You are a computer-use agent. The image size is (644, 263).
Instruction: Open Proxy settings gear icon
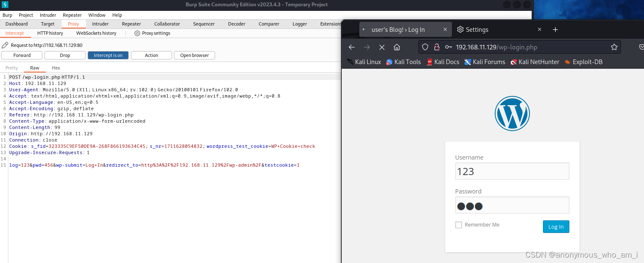(x=137, y=33)
